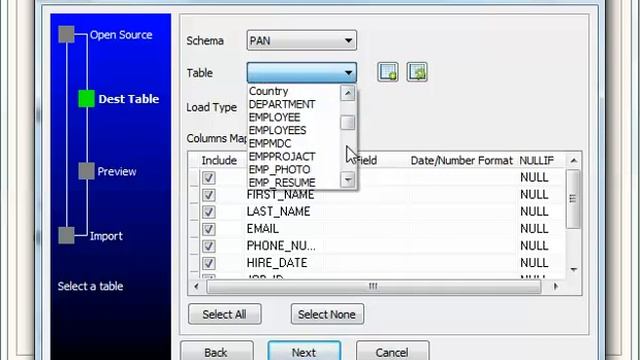
Task: Click the PHONE_NU... column cell
Action: click(x=281, y=246)
